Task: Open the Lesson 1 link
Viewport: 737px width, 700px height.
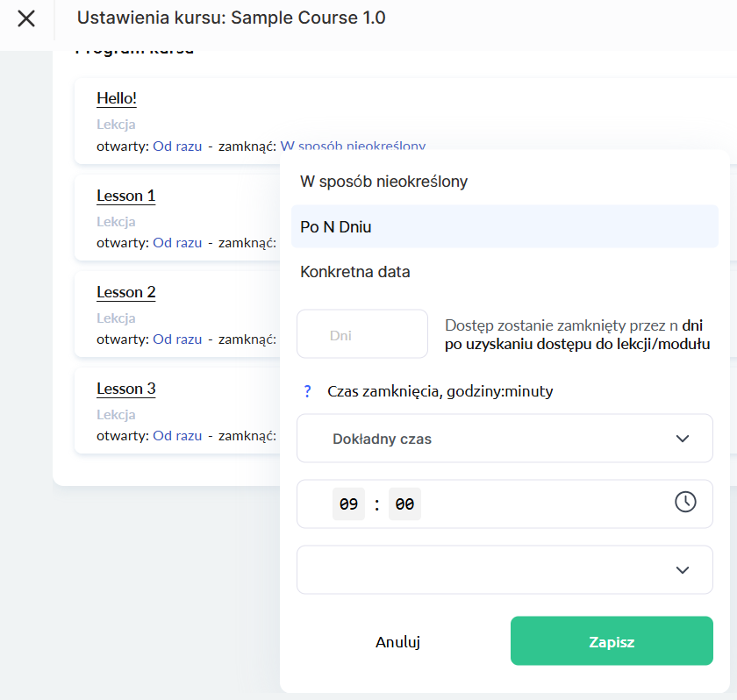Action: [x=126, y=196]
